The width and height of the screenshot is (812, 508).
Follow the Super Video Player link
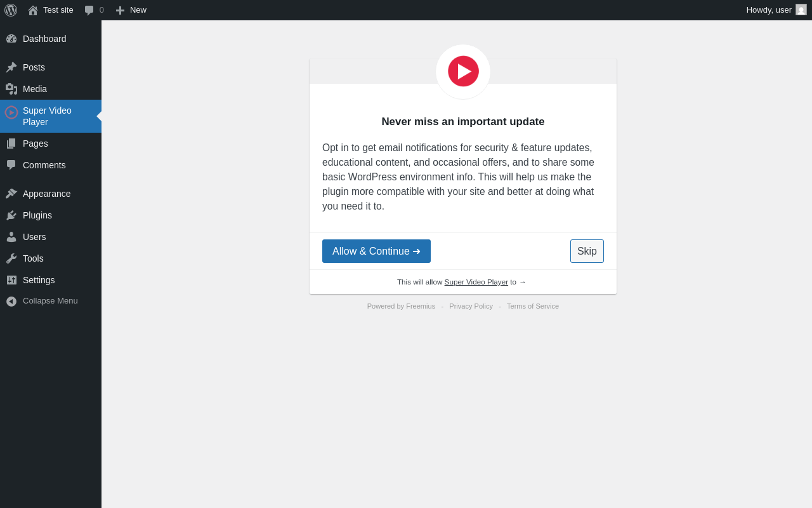click(x=476, y=282)
